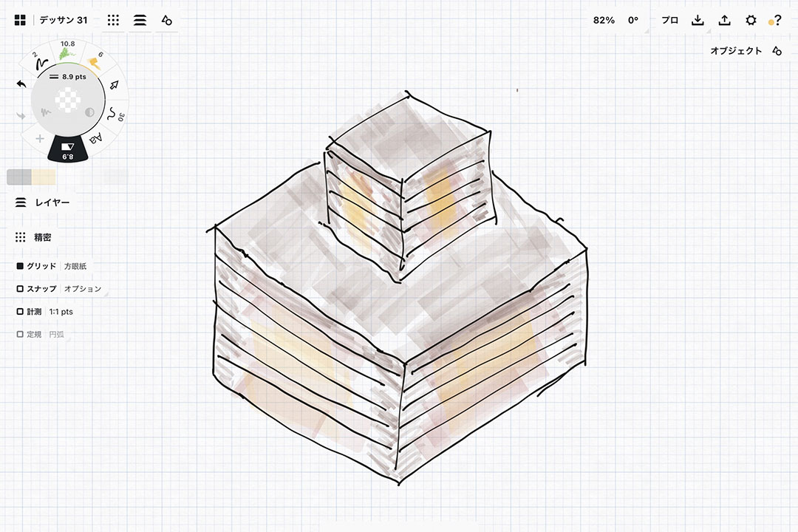
Task: Pick the yellow marker brush size 6
Action: click(95, 62)
